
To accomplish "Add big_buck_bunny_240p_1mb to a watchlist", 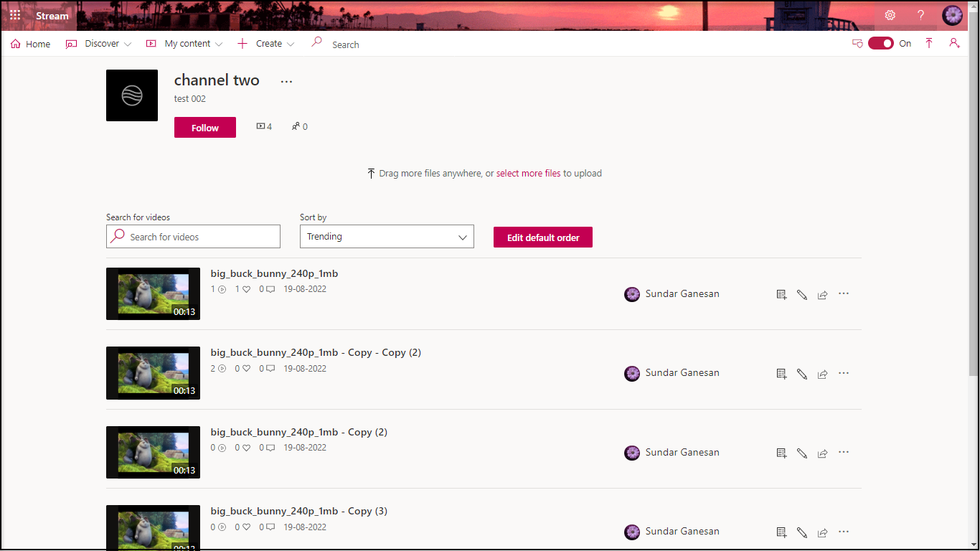I will point(781,294).
